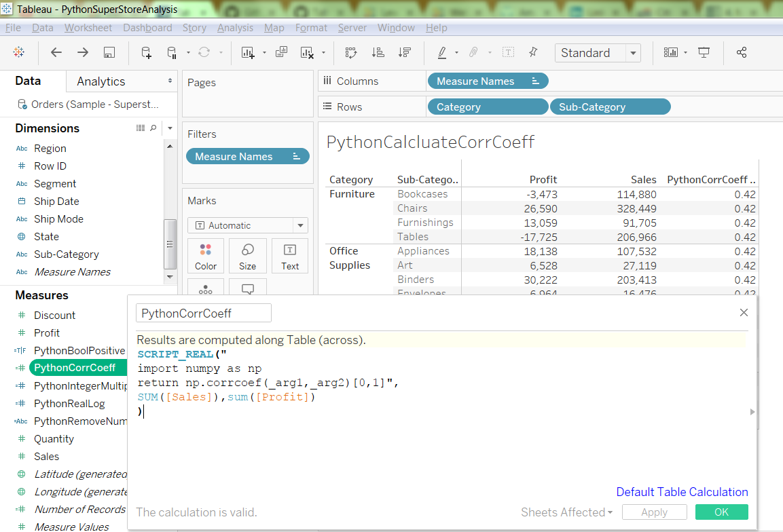Click the undo back arrow

pyautogui.click(x=56, y=53)
